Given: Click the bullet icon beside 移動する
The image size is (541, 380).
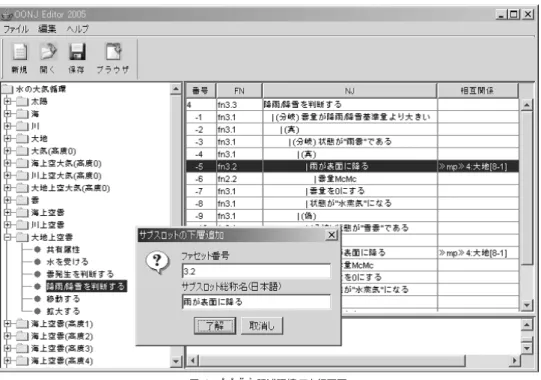Looking at the screenshot, I should tap(37, 299).
